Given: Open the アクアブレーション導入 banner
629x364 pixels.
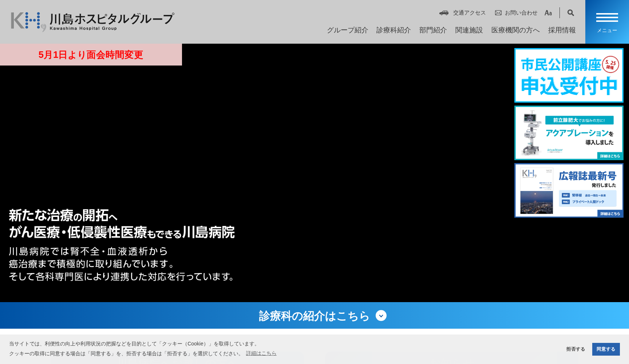Looking at the screenshot, I should coord(569,133).
